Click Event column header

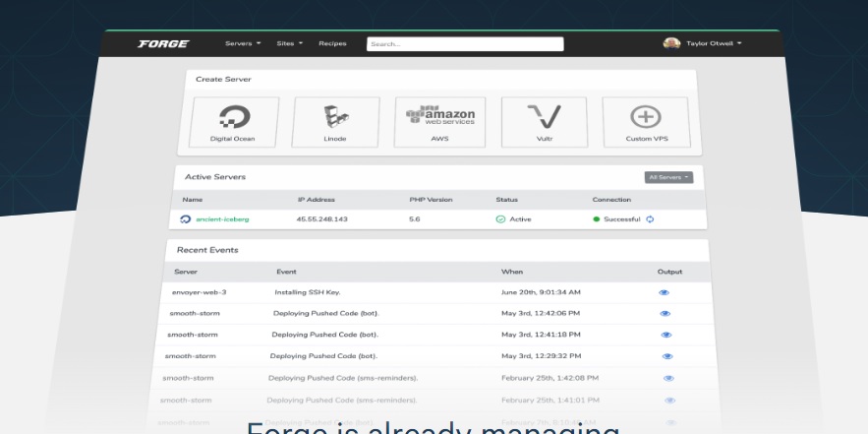tap(286, 272)
